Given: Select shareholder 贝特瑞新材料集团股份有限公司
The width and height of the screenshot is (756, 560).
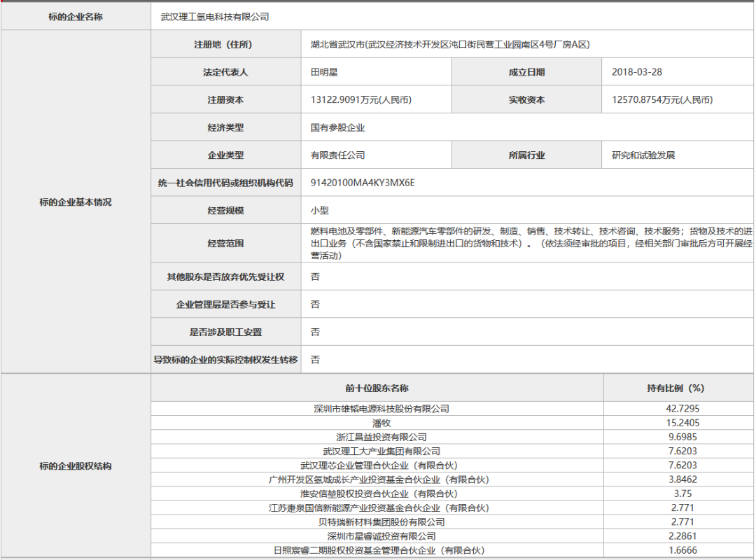Looking at the screenshot, I should pyautogui.click(x=381, y=522).
